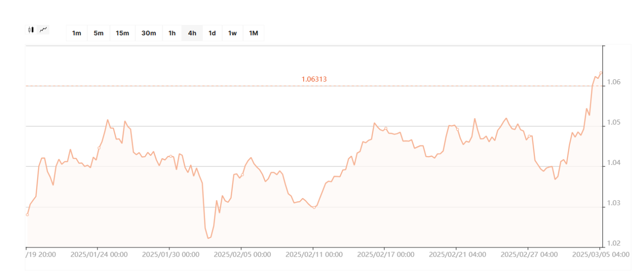This screenshot has height=275, width=644.
Task: Click the 1.06313 current price label
Action: (314, 79)
